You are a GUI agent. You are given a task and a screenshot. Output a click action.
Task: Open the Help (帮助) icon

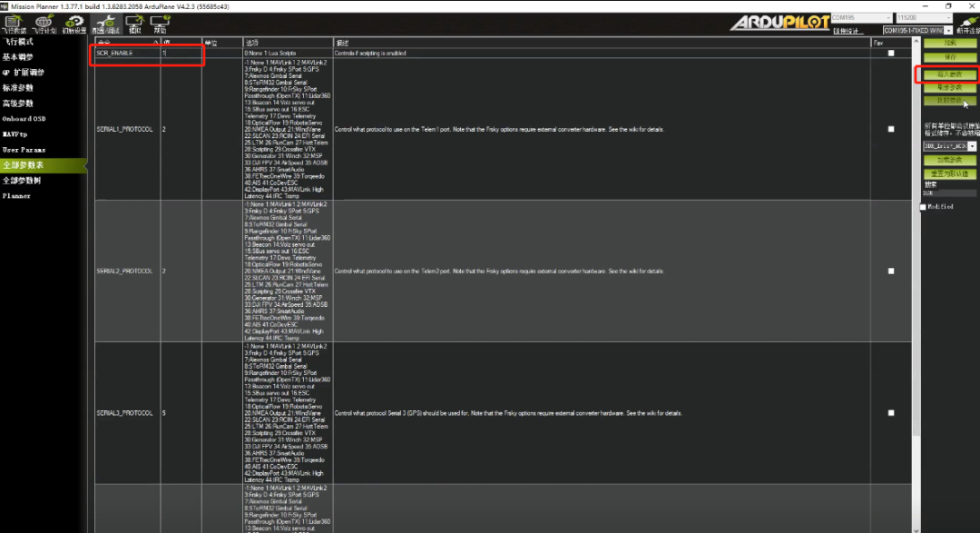click(160, 24)
